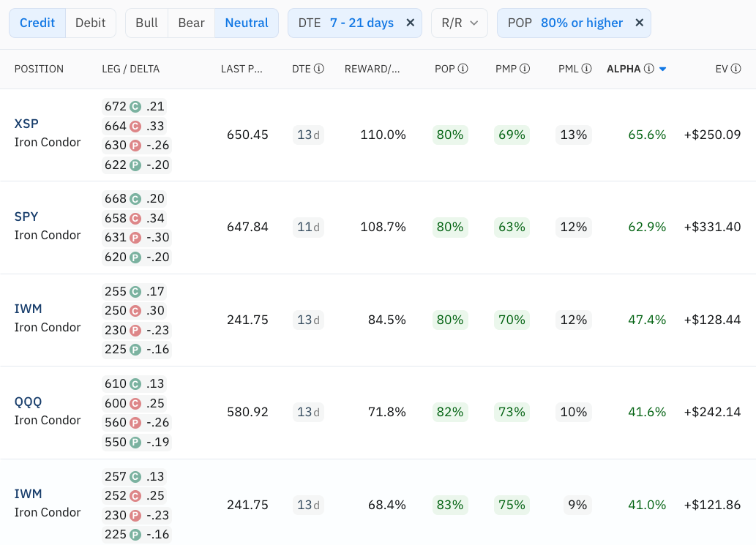Sort by EV column header
The width and height of the screenshot is (756, 545).
722,69
